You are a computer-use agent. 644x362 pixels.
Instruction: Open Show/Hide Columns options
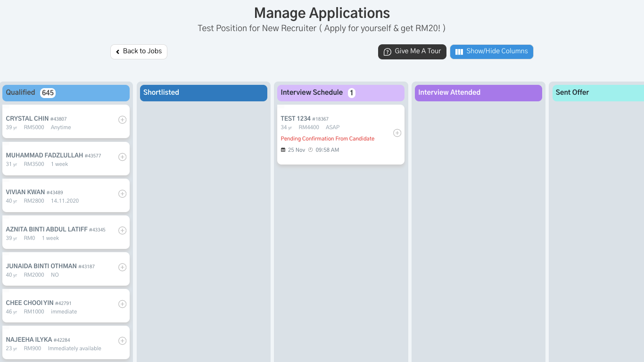pyautogui.click(x=492, y=51)
